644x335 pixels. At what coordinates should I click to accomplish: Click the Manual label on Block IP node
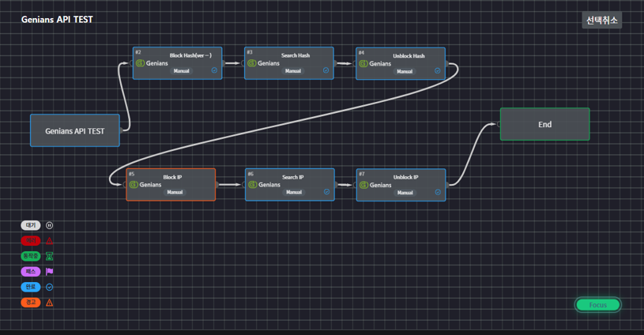coord(175,192)
